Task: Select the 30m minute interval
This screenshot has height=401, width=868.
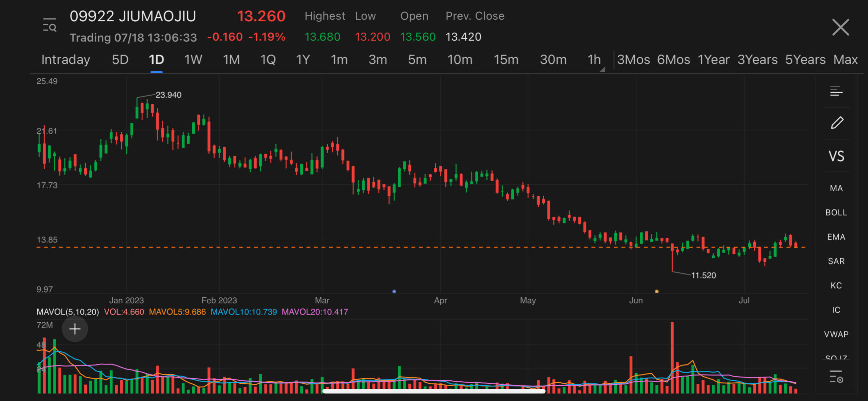Action: [553, 60]
